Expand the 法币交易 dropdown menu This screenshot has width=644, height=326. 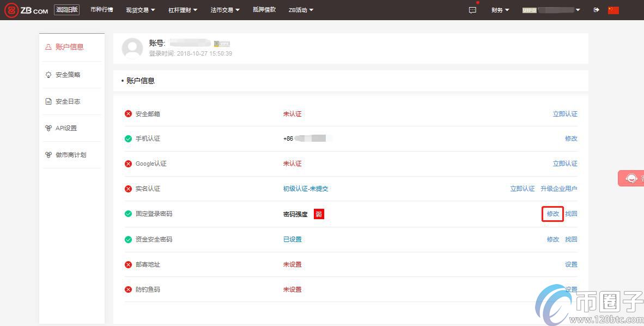[225, 10]
